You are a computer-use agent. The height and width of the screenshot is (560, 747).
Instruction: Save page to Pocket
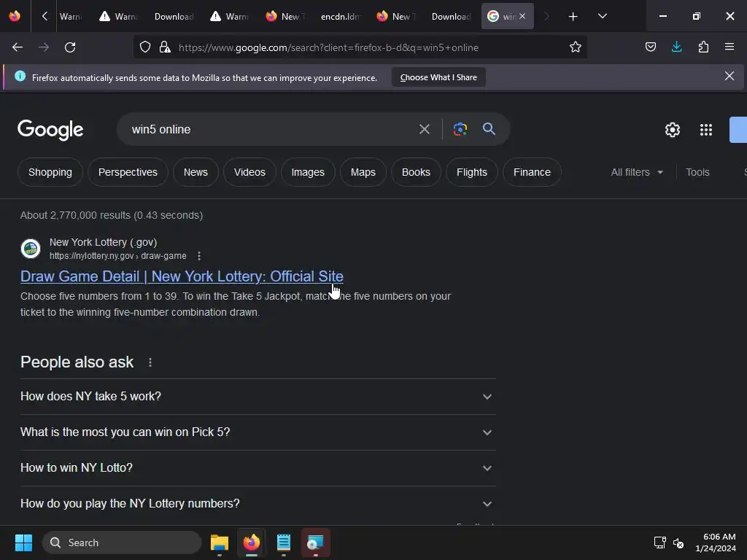coord(651,47)
